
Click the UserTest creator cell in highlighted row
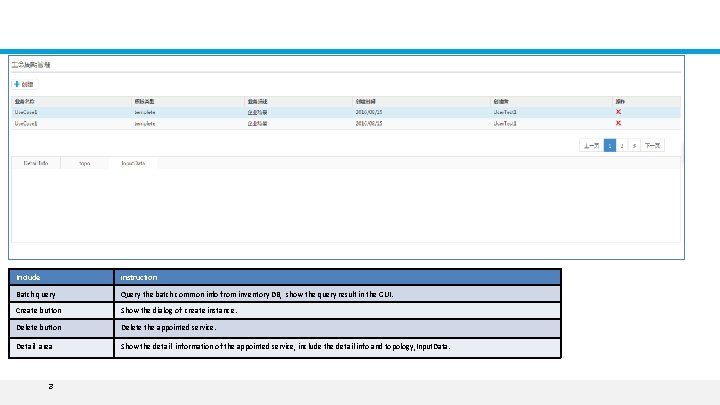pos(505,112)
